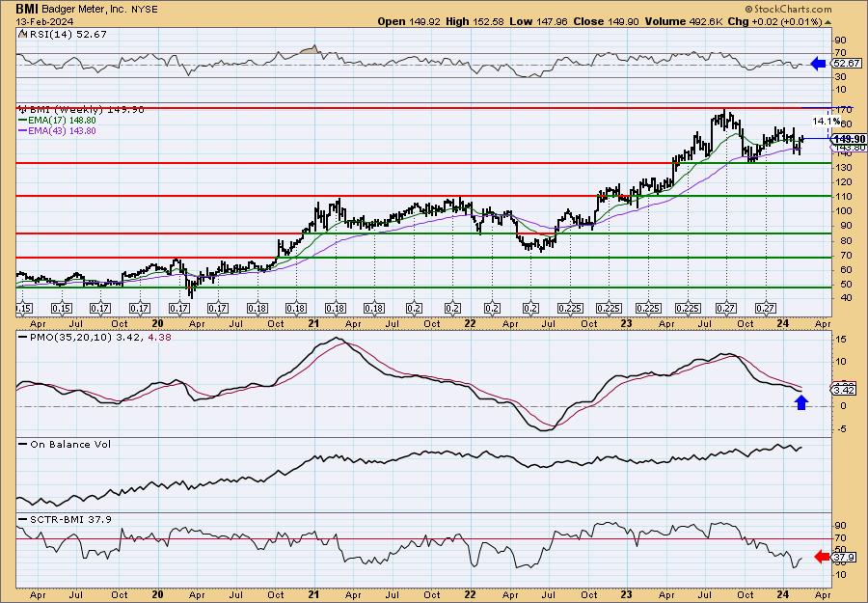Click the SCTR-BMI 37.9 label
Viewport: 868px width, 603px height.
tap(65, 519)
